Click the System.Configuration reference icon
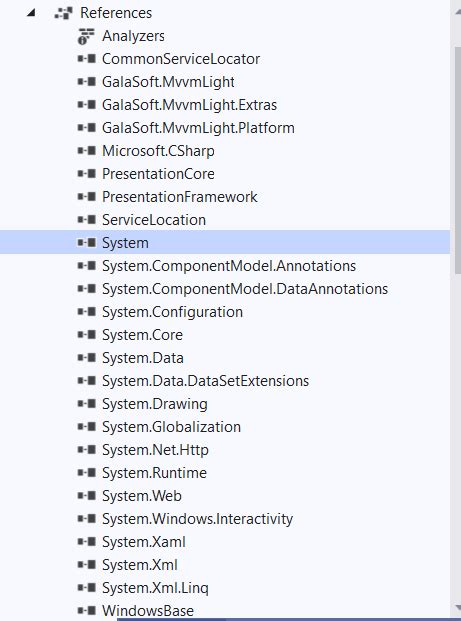Image resolution: width=461 pixels, height=621 pixels. tap(87, 312)
